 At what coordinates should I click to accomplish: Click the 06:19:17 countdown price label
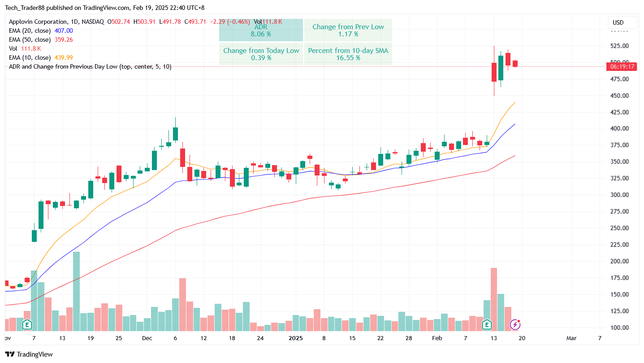[622, 66]
